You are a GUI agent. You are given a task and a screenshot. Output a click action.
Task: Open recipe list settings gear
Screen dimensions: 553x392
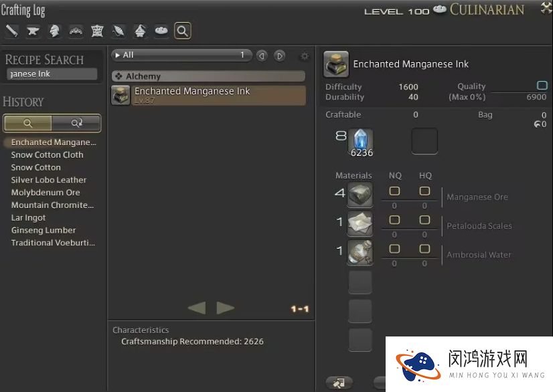tap(305, 56)
